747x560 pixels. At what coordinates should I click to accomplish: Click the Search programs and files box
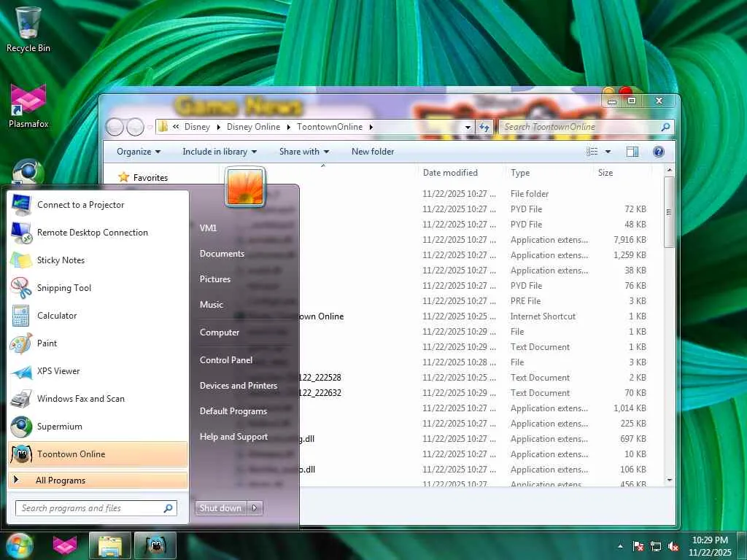coord(96,508)
